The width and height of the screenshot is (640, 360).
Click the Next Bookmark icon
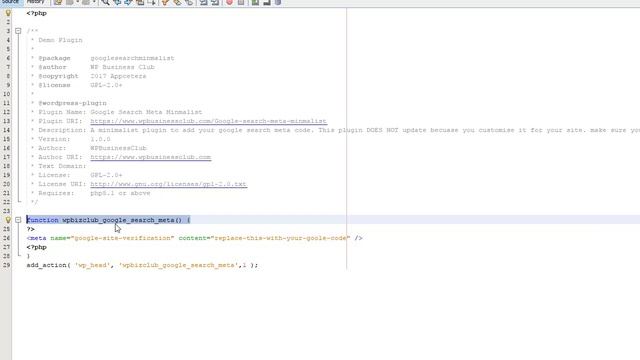[177, 2]
